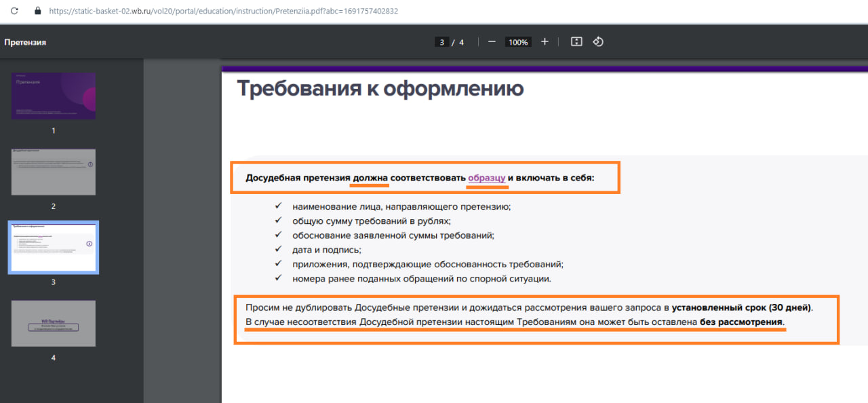Open the WB Партнёры page 4 thumbnail
The image size is (868, 403).
[53, 323]
